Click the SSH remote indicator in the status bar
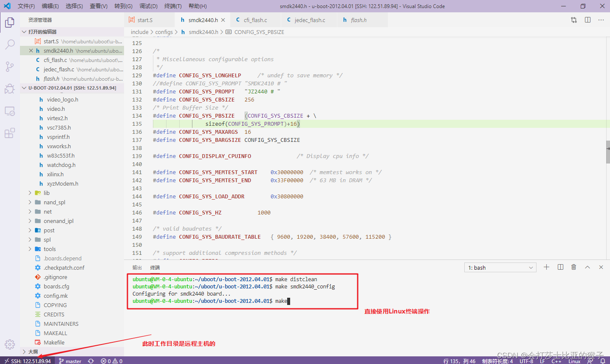610x364 pixels. tap(28, 361)
